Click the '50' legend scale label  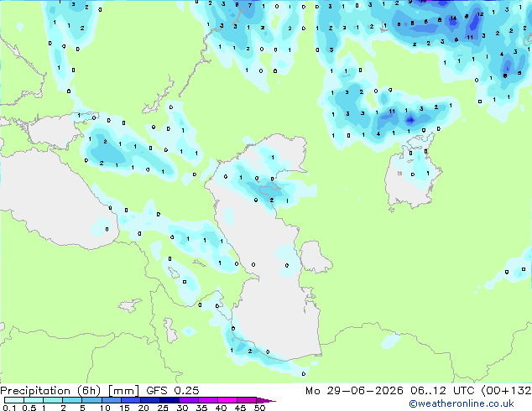[x=259, y=408]
